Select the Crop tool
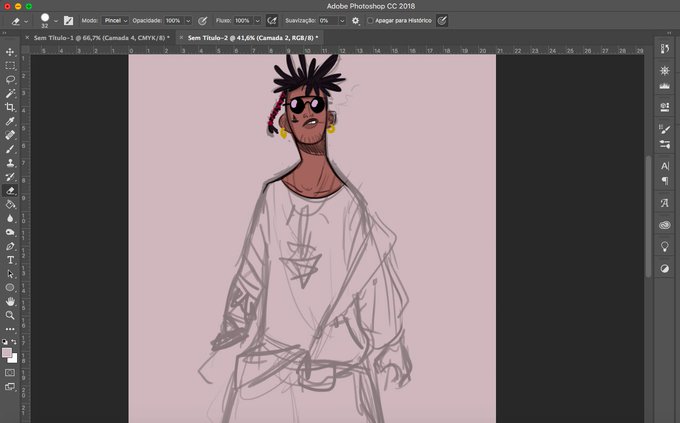Viewport: 680px width, 423px height. coord(10,107)
